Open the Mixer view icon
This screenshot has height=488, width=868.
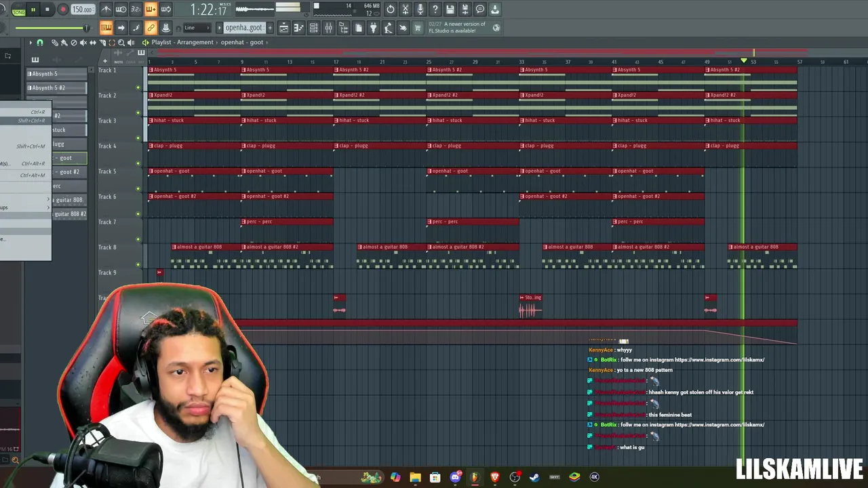point(329,28)
